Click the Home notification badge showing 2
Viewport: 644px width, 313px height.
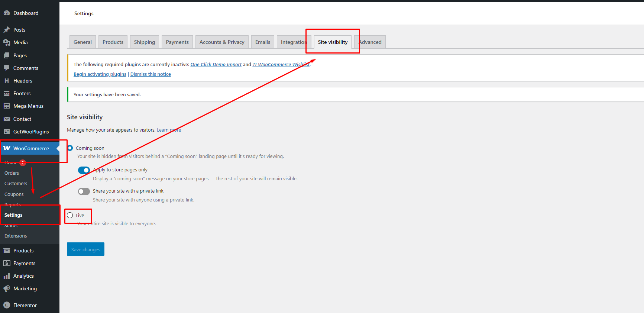point(23,162)
